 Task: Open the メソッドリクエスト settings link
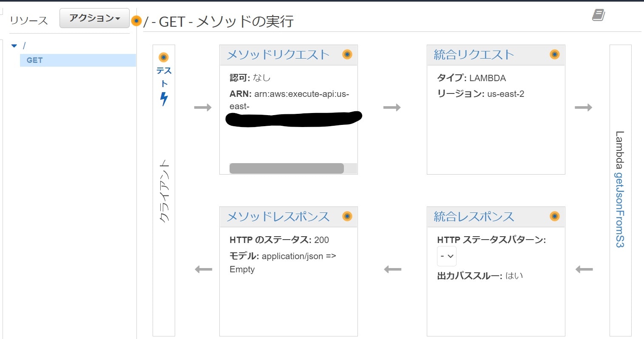(278, 54)
